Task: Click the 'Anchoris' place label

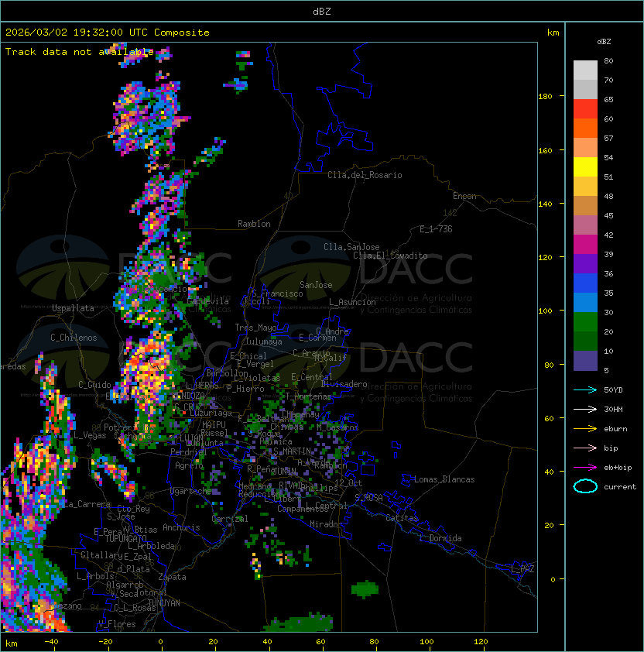Action: pos(181,527)
